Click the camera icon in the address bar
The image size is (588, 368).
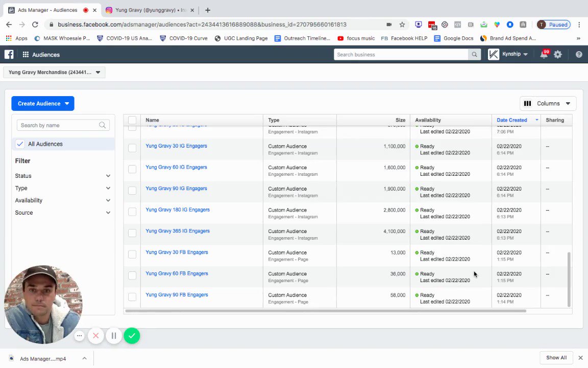point(389,25)
